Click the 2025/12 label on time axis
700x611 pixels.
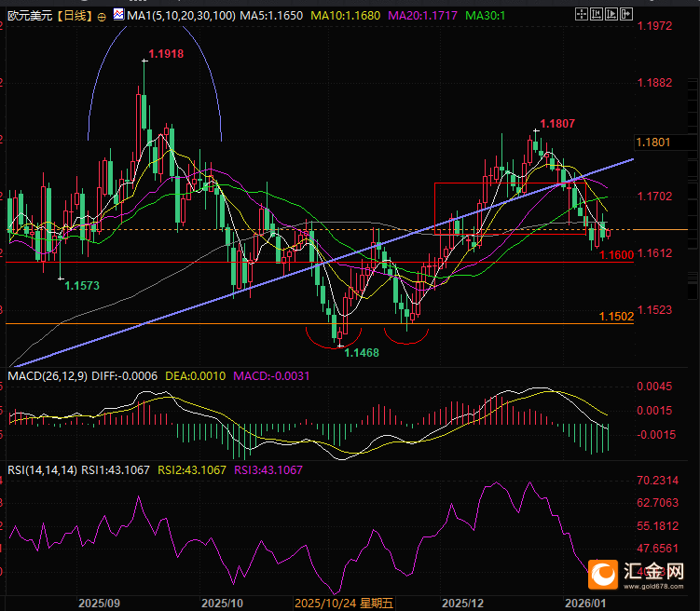click(x=463, y=603)
